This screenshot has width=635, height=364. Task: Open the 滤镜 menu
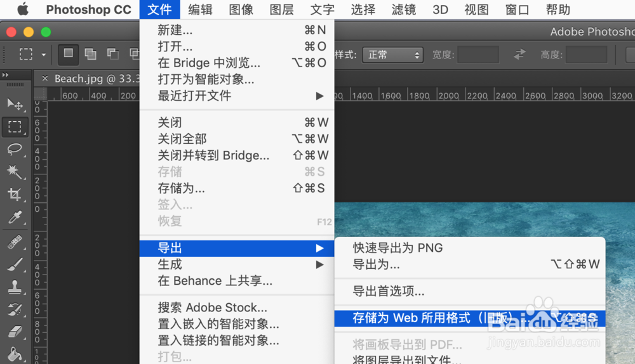click(x=404, y=10)
